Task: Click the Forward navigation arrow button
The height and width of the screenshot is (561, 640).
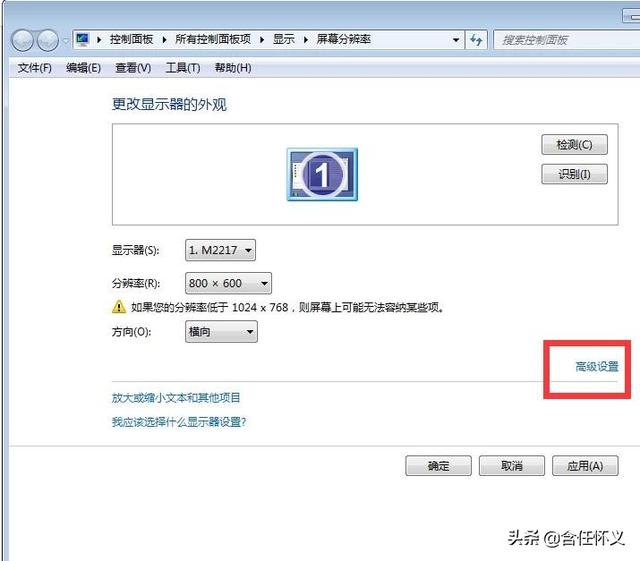Action: [x=48, y=40]
